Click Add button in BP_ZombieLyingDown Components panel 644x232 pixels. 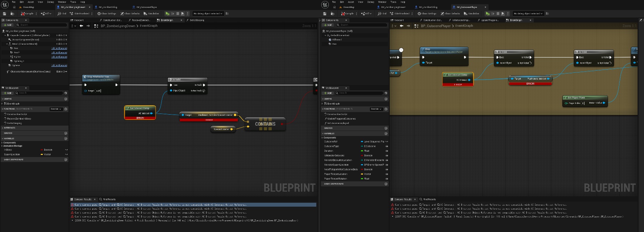[7, 25]
